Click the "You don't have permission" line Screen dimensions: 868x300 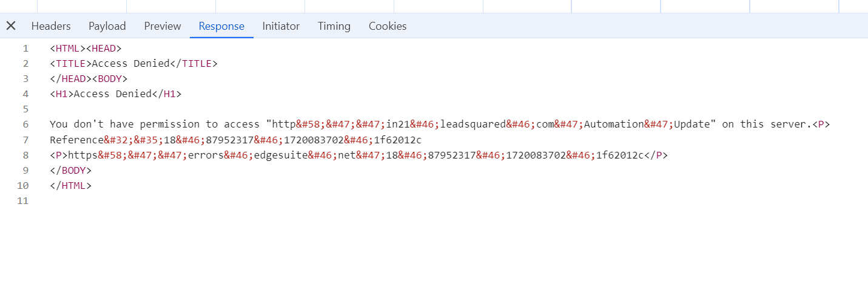[440, 124]
